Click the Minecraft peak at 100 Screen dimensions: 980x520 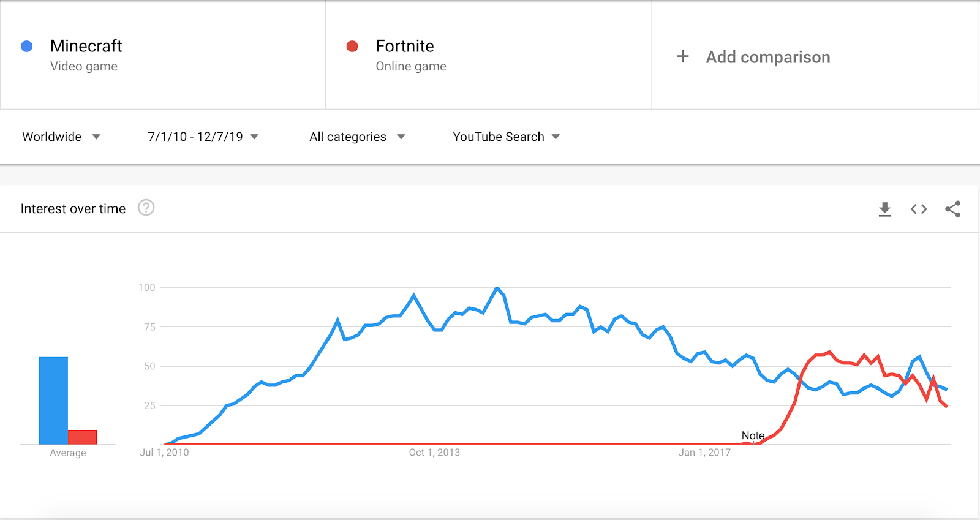497,288
